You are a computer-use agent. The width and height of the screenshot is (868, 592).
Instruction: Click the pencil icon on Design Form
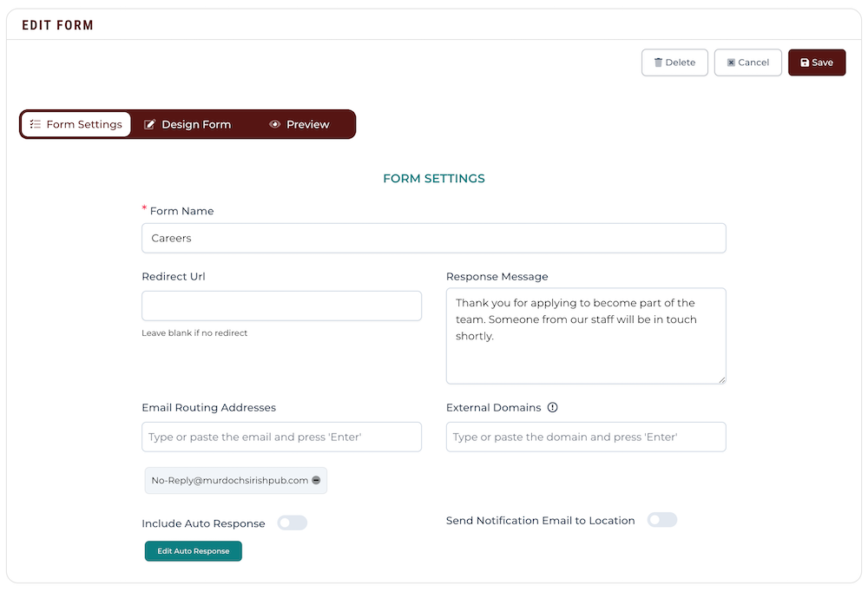[x=149, y=124]
